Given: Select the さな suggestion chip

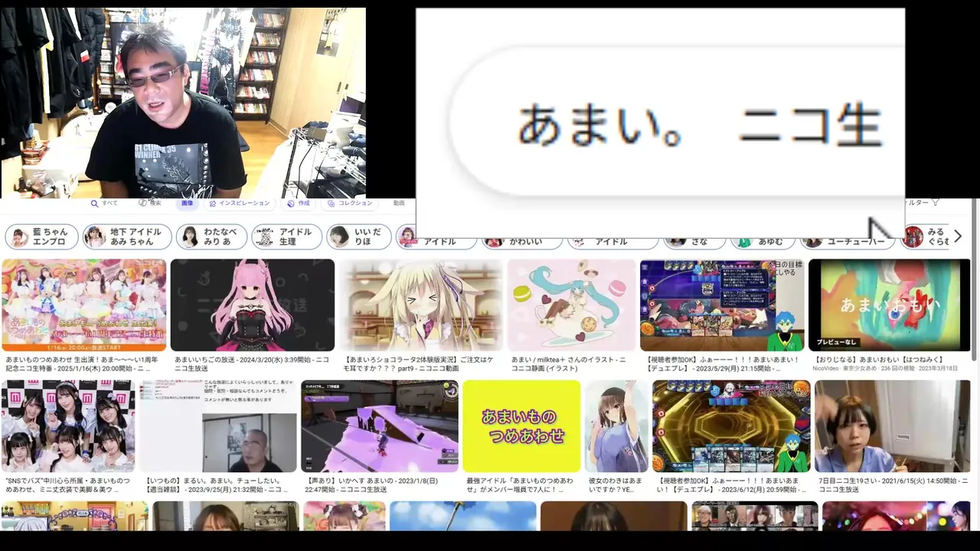Looking at the screenshot, I should click(694, 242).
